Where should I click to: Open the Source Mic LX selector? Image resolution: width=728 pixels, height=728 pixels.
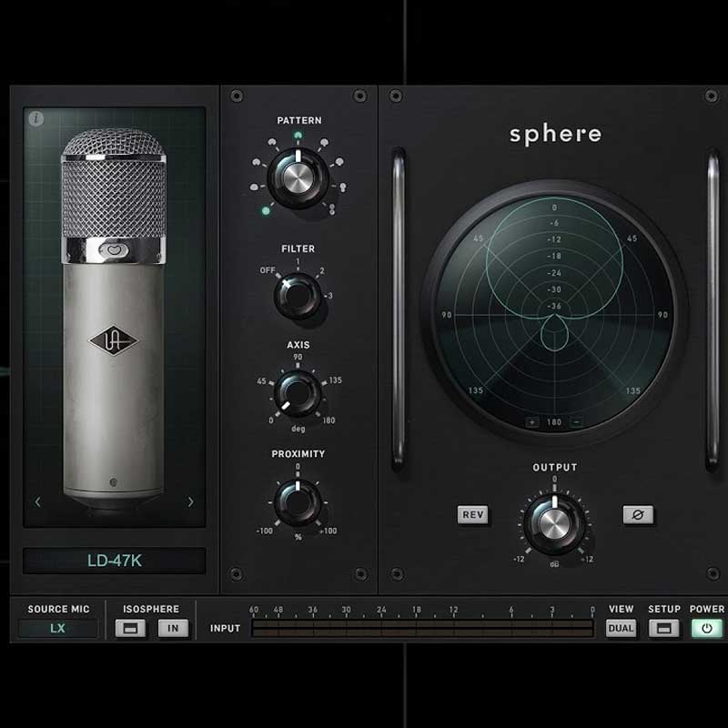pos(58,628)
